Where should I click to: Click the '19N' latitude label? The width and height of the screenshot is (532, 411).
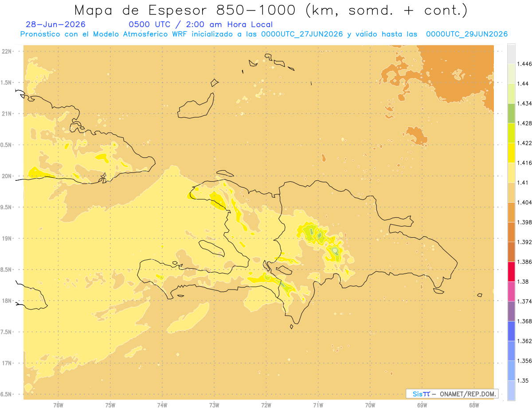click(8, 239)
